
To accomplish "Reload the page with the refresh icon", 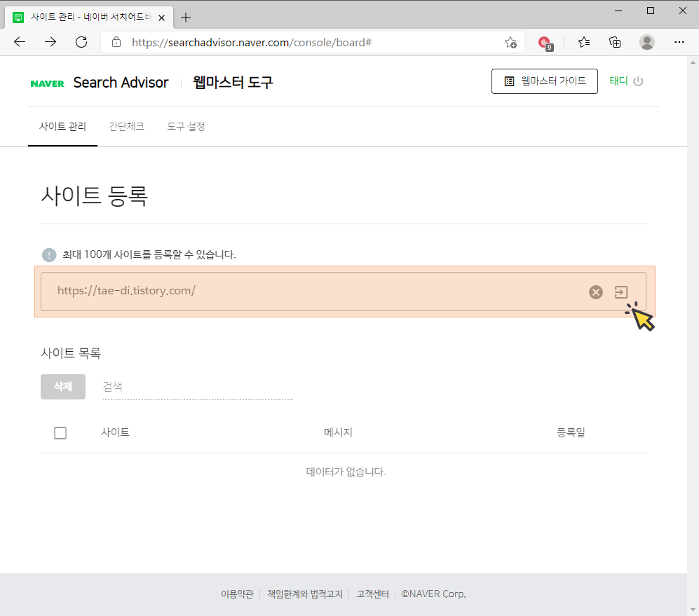I will coord(81,42).
